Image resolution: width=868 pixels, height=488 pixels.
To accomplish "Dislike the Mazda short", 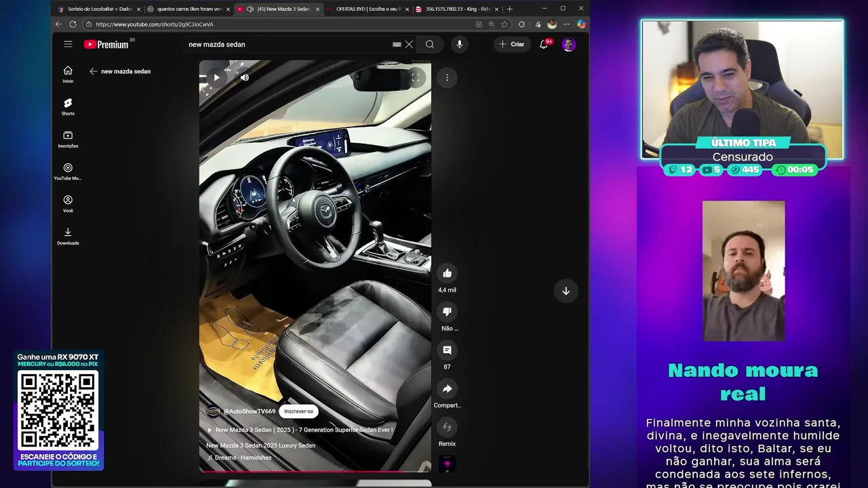I will 447,312.
